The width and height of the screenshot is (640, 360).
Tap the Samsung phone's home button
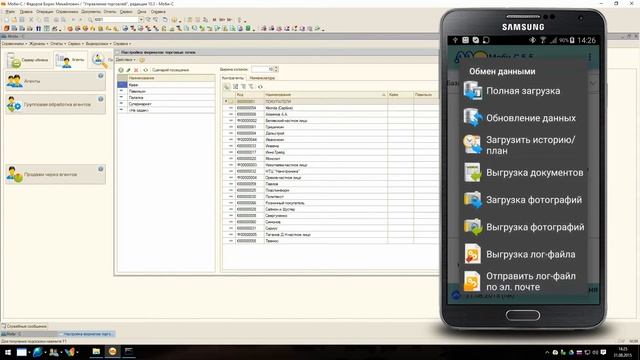523,315
